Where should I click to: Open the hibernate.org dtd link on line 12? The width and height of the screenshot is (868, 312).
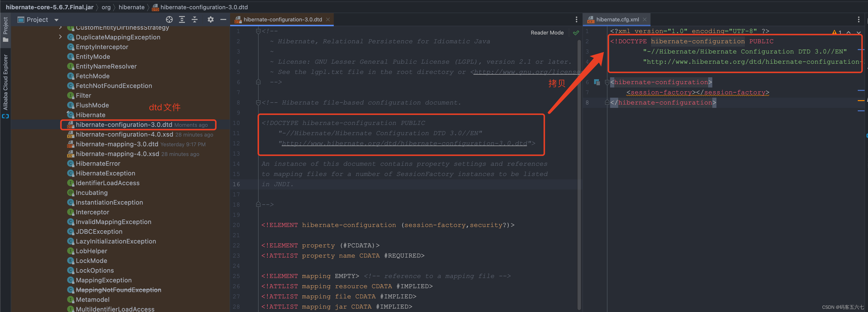[x=404, y=143]
